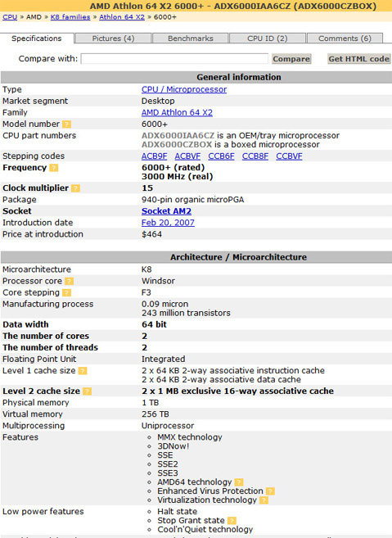
Task: Click the ADX6000CZBOX part number text
Action: [x=177, y=144]
